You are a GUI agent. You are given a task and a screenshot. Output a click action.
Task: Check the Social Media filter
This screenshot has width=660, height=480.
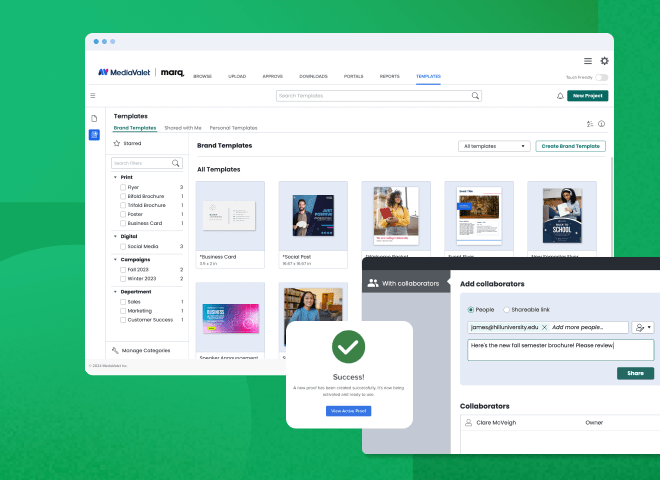coord(123,246)
